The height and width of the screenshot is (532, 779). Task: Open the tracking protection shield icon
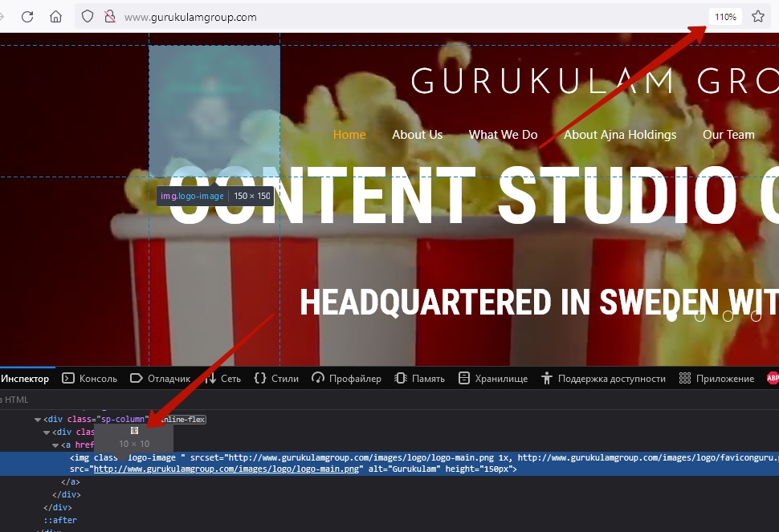click(88, 17)
